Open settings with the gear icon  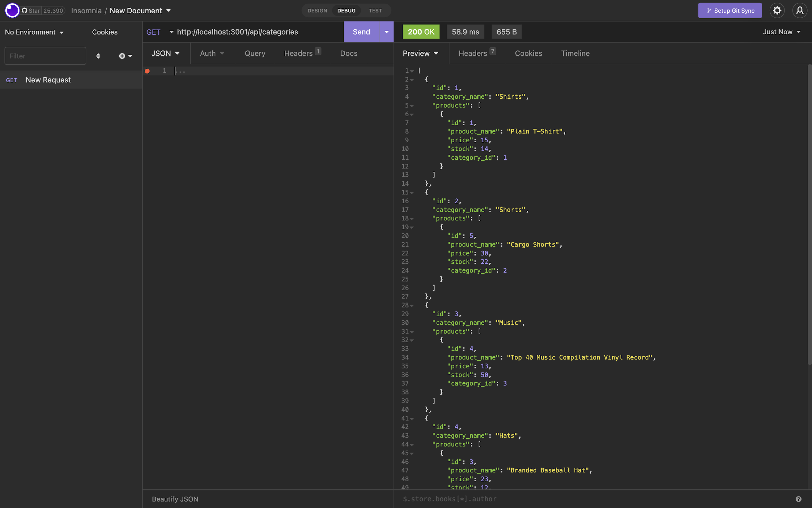pyautogui.click(x=777, y=11)
